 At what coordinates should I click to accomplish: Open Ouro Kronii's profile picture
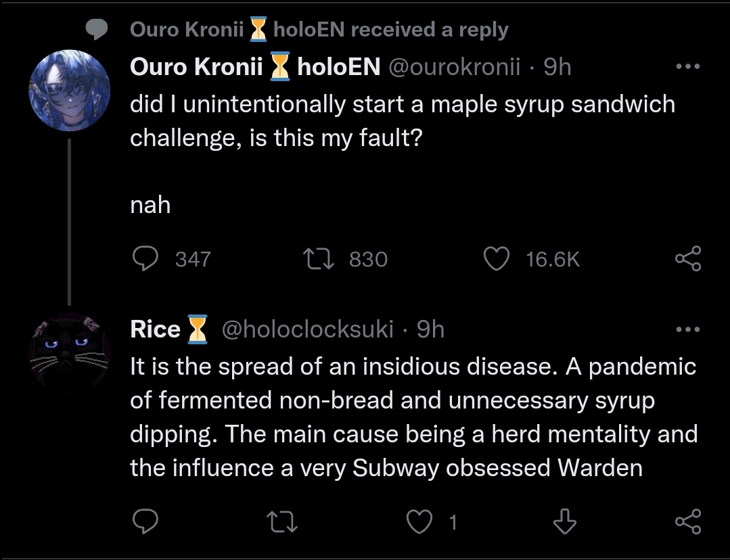tap(69, 91)
